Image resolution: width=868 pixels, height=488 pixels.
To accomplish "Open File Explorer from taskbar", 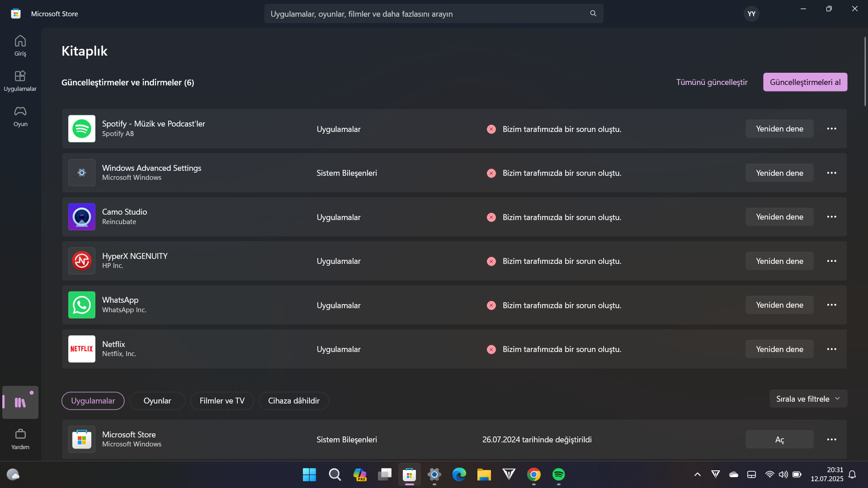I will click(484, 474).
